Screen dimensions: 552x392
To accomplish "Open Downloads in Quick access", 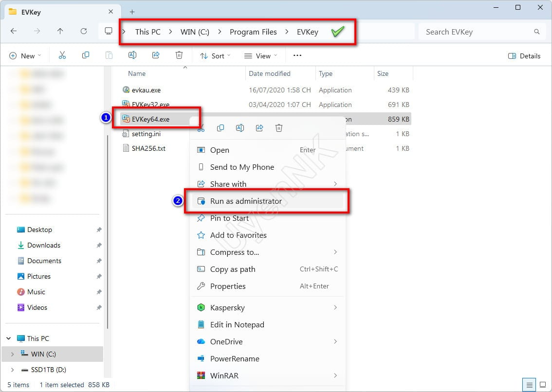I will coord(44,245).
